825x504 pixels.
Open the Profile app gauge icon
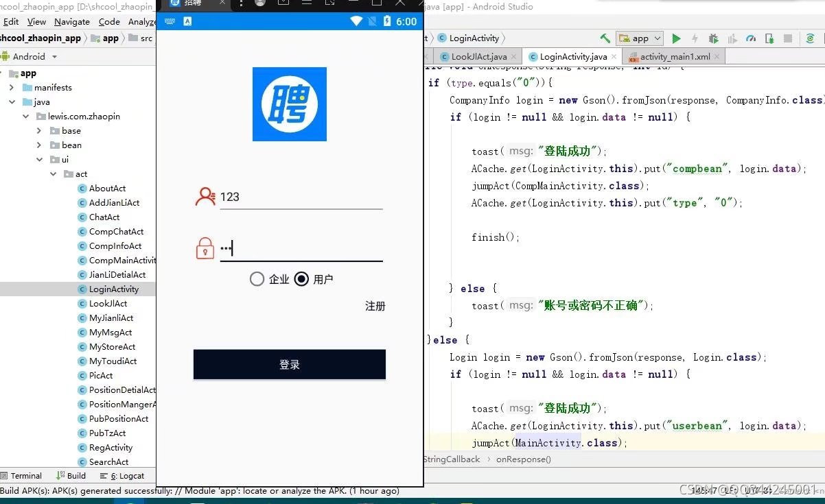pos(751,38)
